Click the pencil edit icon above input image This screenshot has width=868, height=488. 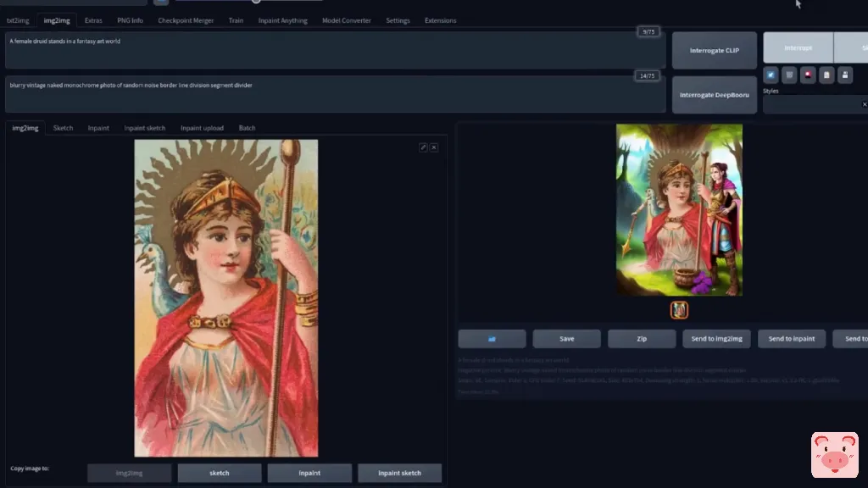tap(423, 147)
